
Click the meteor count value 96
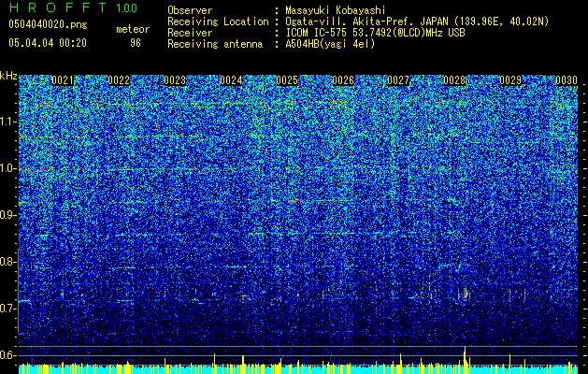[x=136, y=43]
